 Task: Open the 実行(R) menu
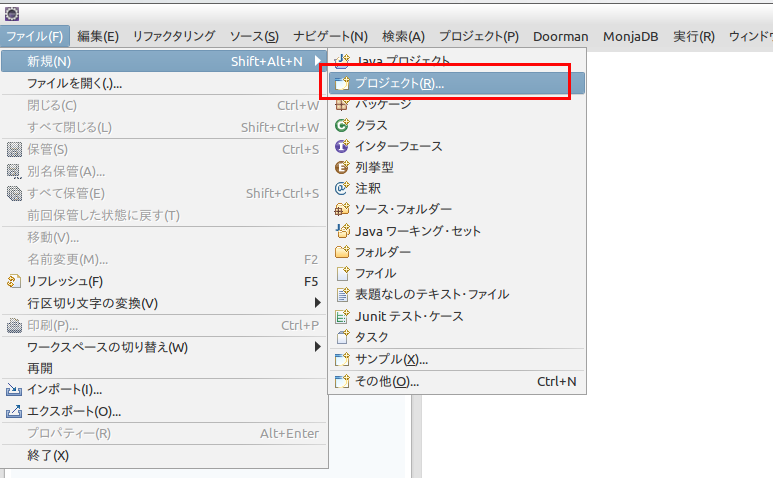pyautogui.click(x=694, y=36)
